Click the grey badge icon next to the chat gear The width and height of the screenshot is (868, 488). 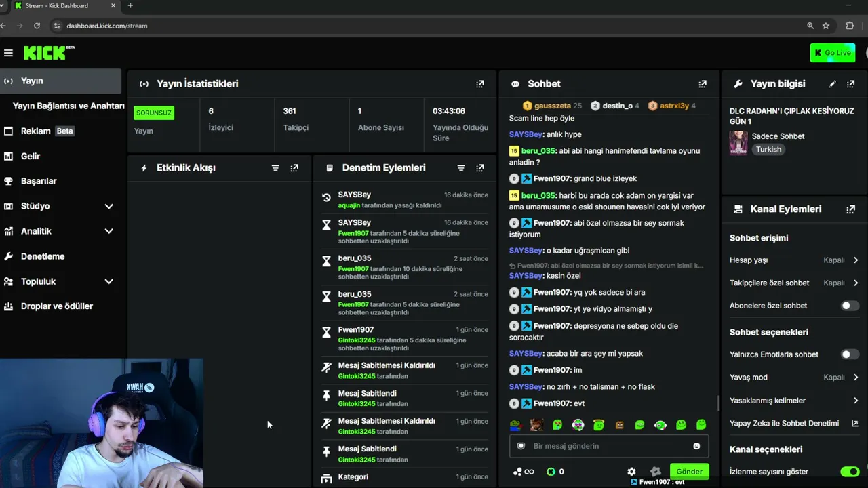pos(655,472)
